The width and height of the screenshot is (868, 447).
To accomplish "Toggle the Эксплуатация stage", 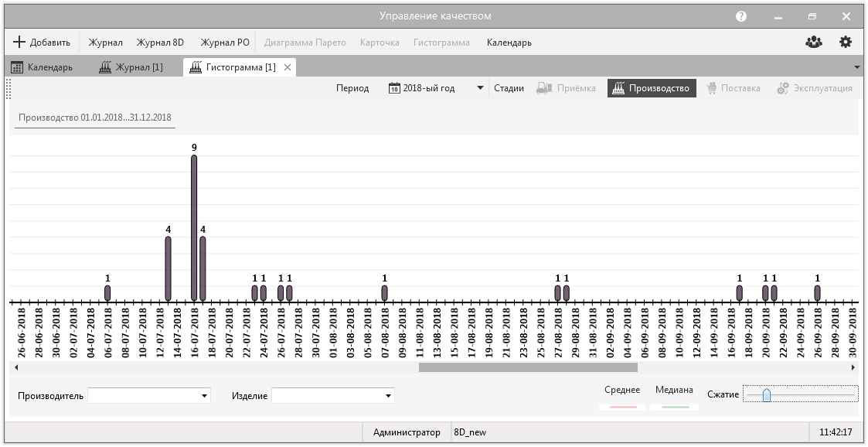I will coord(815,88).
